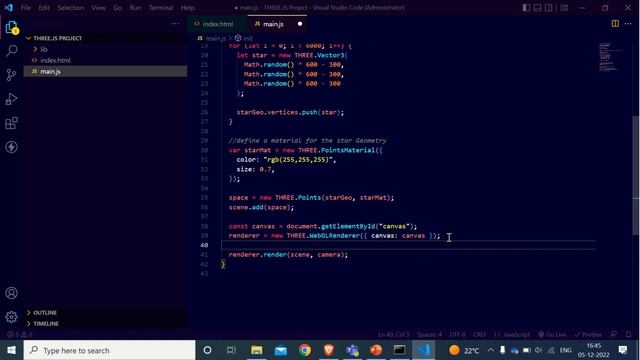Open the Run menu
640x360 pixels.
tap(135, 8)
